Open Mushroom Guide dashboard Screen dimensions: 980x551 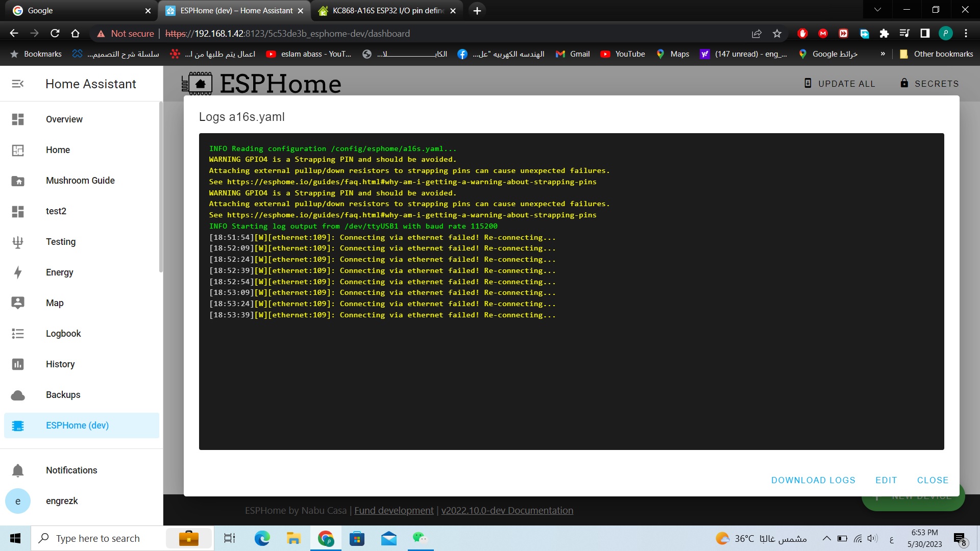click(80, 181)
